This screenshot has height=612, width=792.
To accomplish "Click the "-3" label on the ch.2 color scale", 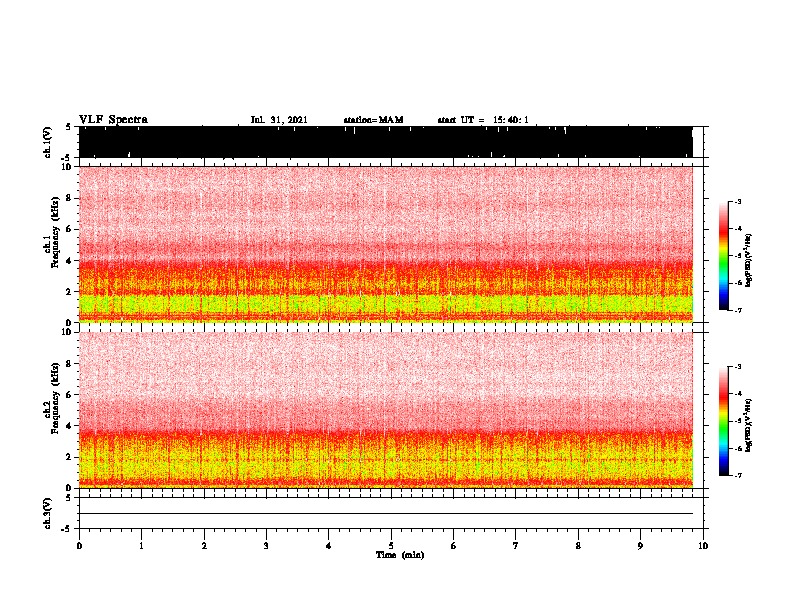I will [738, 367].
